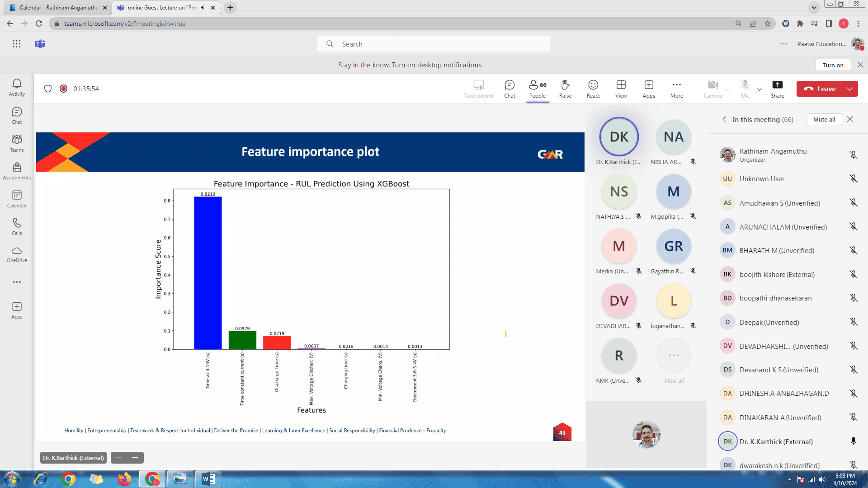868x488 pixels.
Task: Click the Mute all button
Action: pos(824,119)
